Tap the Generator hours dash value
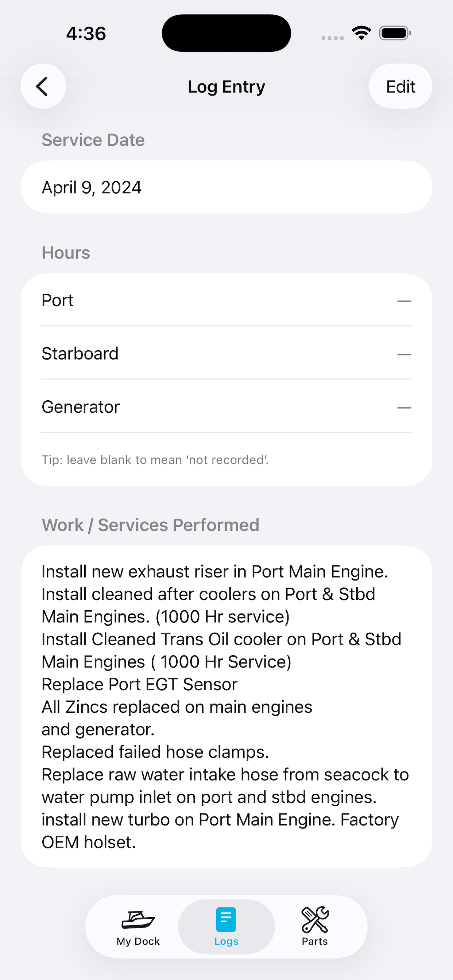Viewport: 453px width, 980px height. pos(404,408)
